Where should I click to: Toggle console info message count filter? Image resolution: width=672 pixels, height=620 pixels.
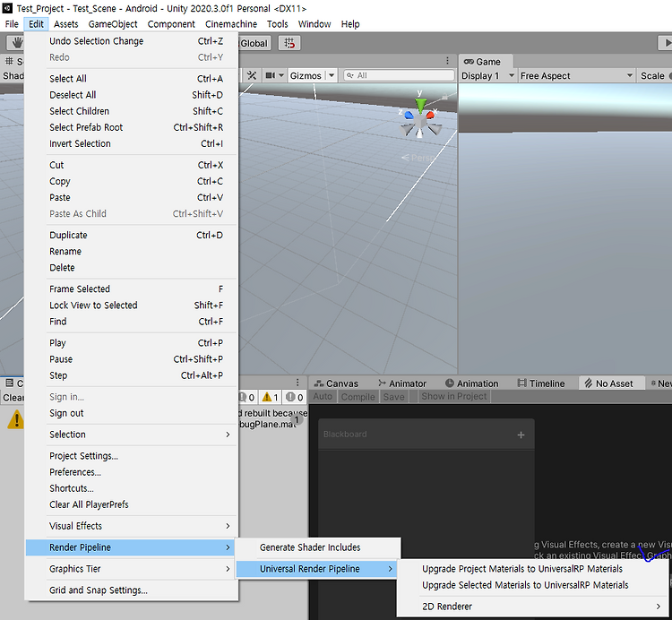[x=247, y=397]
